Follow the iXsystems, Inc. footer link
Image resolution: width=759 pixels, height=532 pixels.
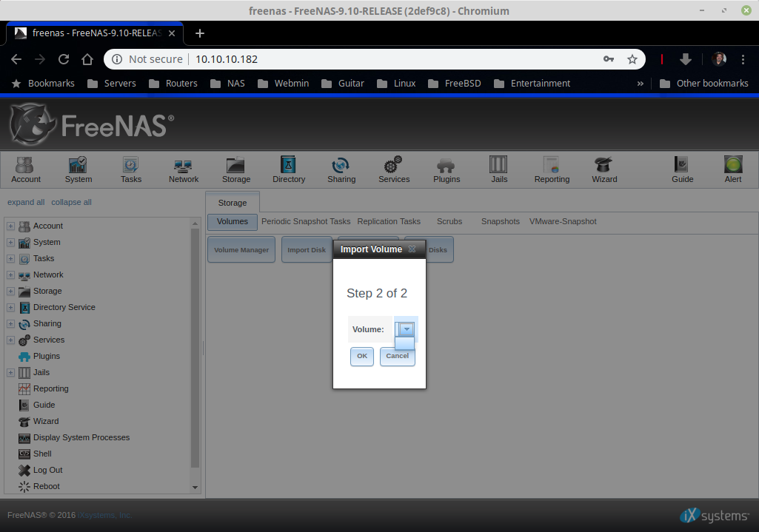pos(104,515)
